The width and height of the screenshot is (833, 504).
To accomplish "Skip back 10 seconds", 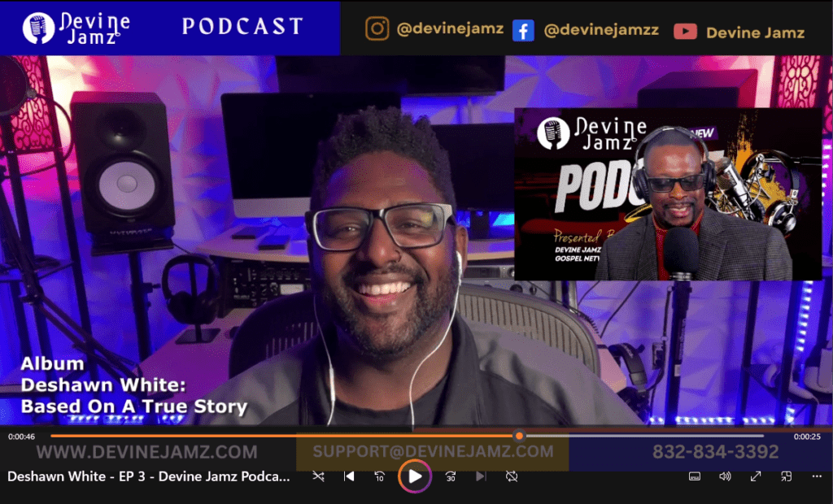I will coord(379,476).
